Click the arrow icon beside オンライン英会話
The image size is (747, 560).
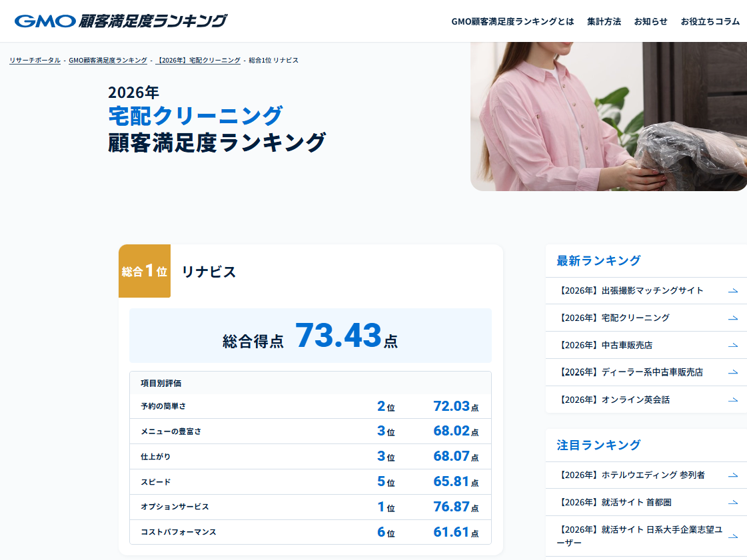click(x=733, y=400)
